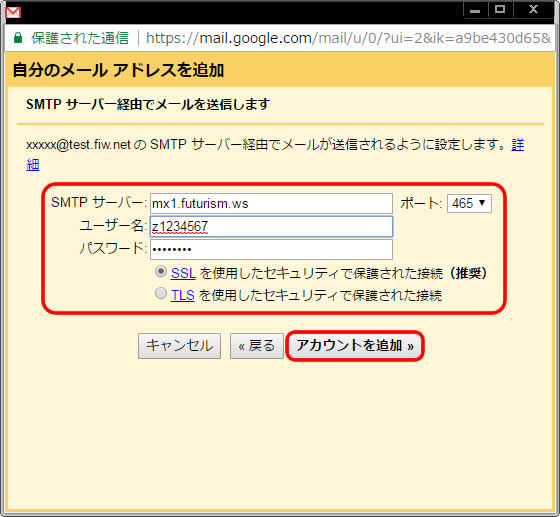This screenshot has height=517, width=560.
Task: Select the SSL secured connection radio button
Action: click(161, 272)
